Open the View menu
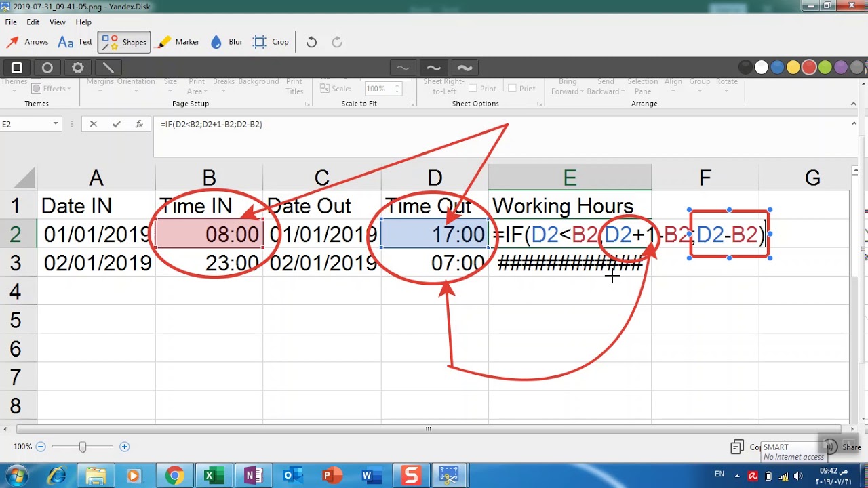 (x=58, y=22)
